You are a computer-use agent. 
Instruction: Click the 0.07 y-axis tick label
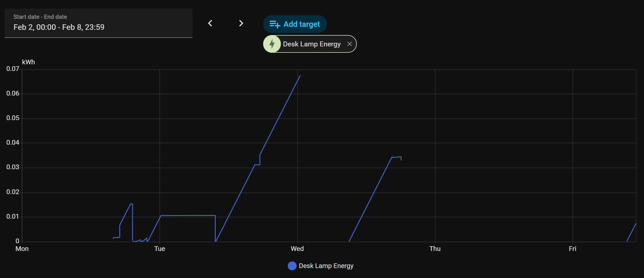pyautogui.click(x=13, y=69)
